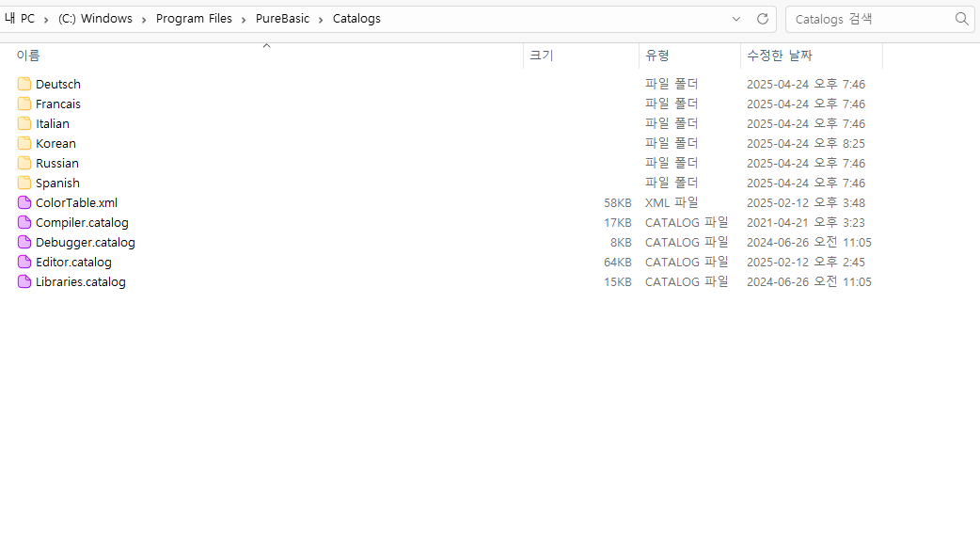Click the Francais folder icon

click(x=24, y=104)
